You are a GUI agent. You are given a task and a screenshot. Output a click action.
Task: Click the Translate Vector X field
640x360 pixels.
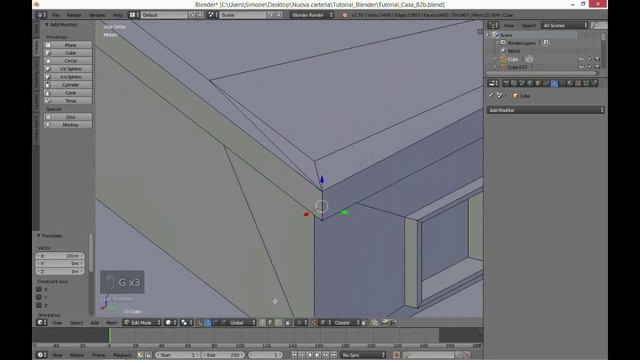pos(60,256)
